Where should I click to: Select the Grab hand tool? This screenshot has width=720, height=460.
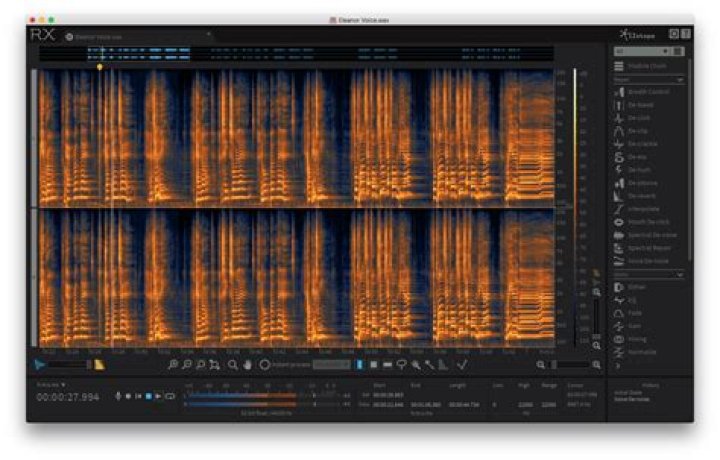pos(248,365)
